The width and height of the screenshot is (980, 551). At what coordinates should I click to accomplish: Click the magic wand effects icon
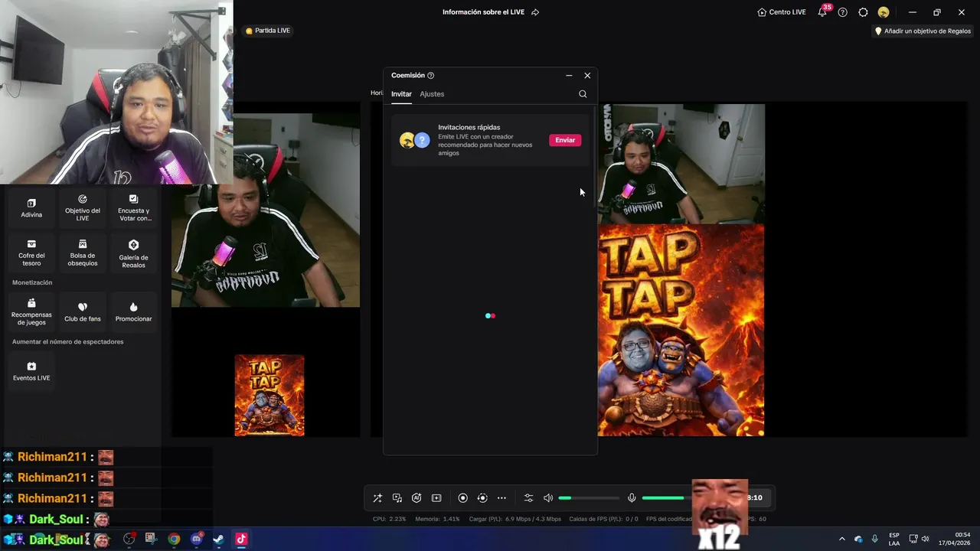coord(377,498)
